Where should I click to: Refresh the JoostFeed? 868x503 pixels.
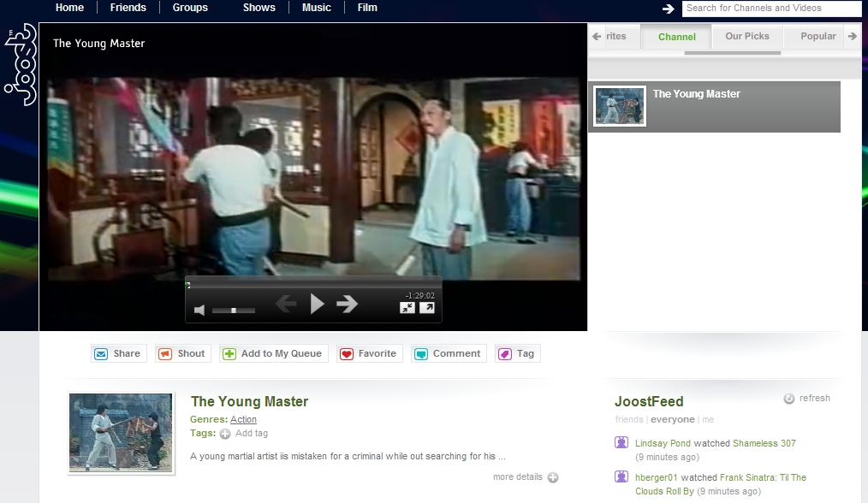806,399
